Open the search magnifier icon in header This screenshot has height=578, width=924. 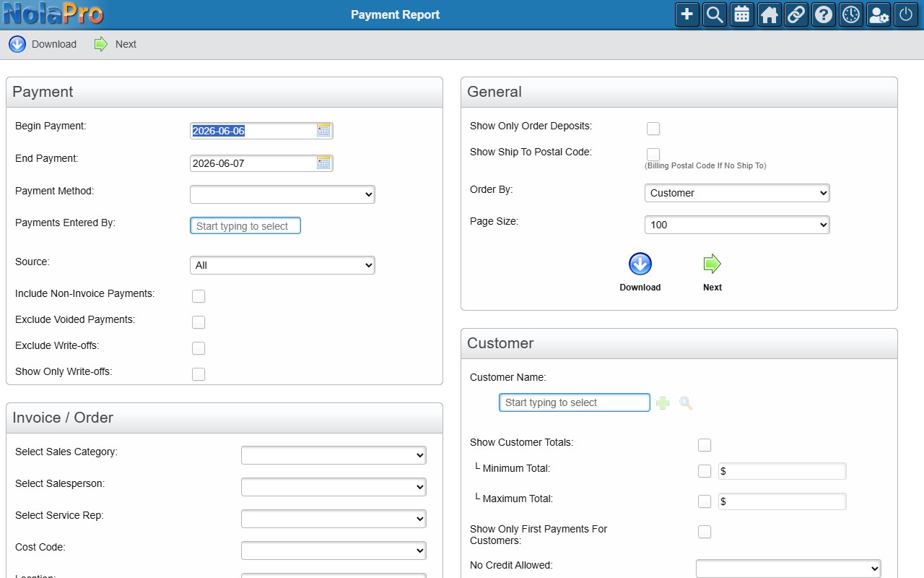pyautogui.click(x=715, y=14)
